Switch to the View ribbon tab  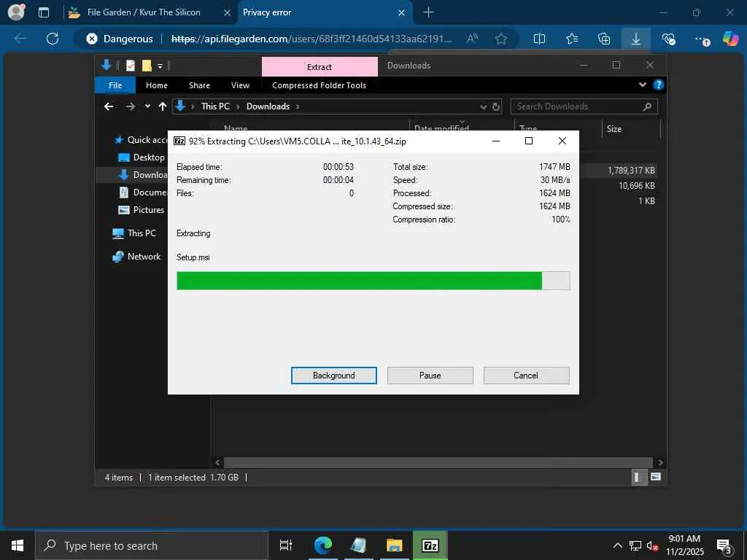pos(240,85)
